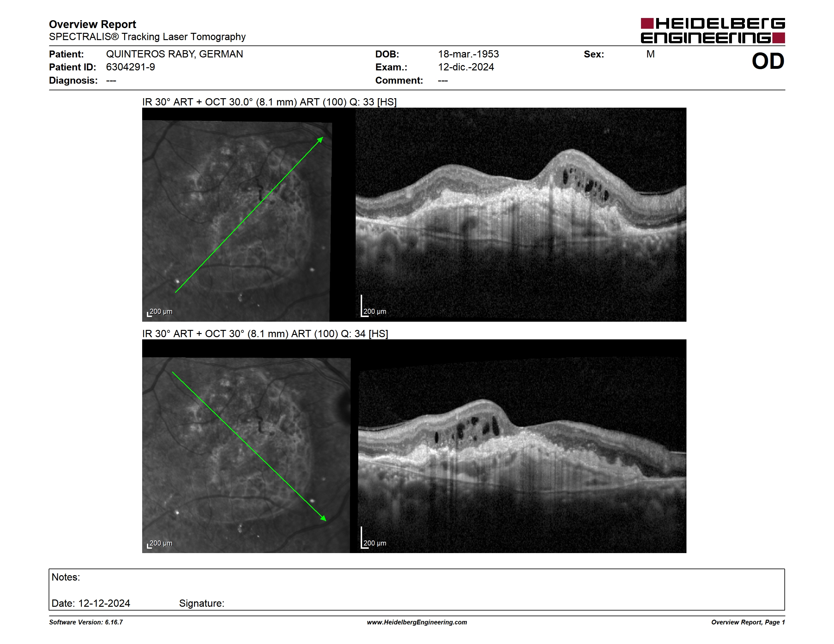
Task: Click the 200 µm scale in top OCT image
Action: (374, 306)
